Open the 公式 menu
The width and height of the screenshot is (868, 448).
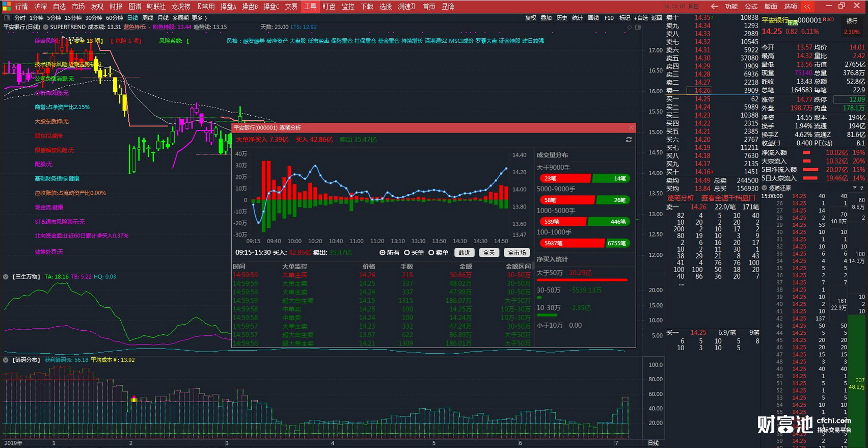point(751,7)
